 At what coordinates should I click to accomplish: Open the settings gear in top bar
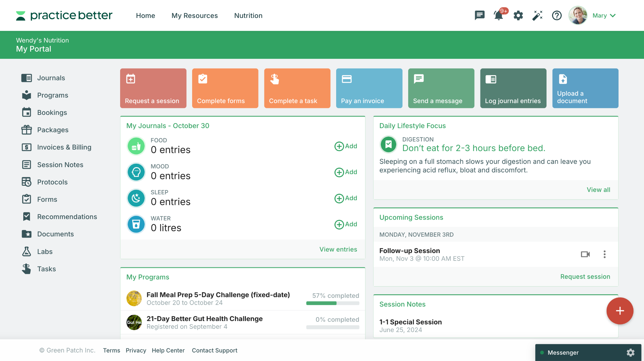tap(518, 15)
